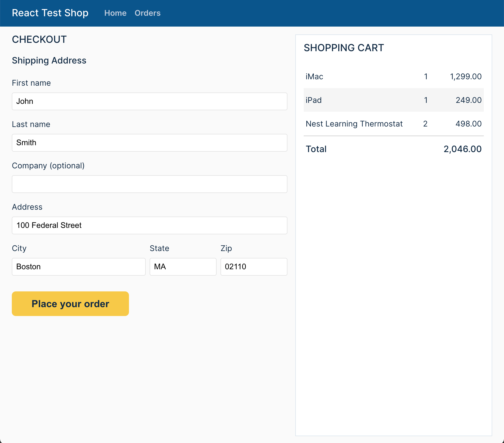Focus the Last name field containing Smith

149,143
